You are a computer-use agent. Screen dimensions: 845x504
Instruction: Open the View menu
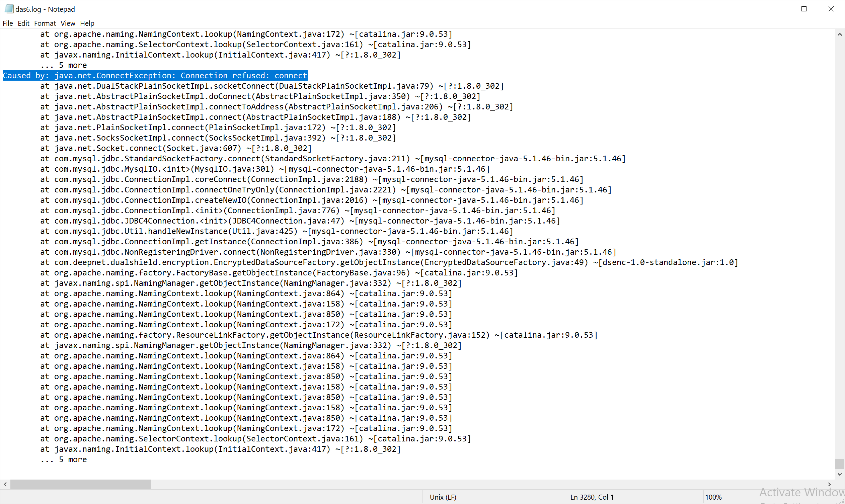pos(68,23)
